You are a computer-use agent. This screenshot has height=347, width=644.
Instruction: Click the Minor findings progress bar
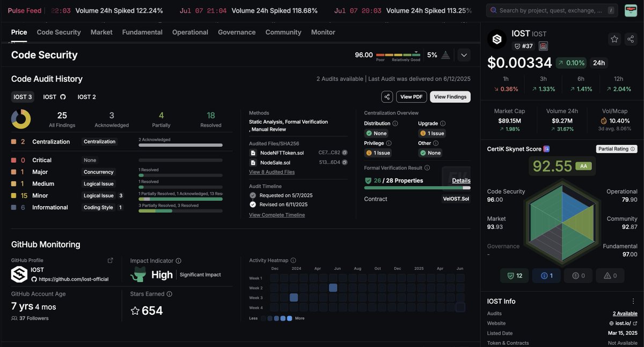pyautogui.click(x=180, y=199)
